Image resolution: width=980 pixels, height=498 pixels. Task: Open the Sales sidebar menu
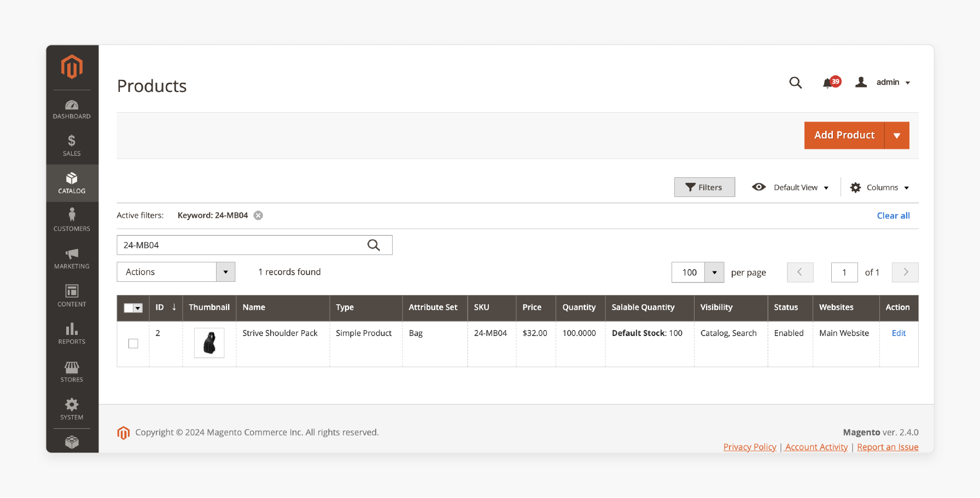(x=72, y=146)
